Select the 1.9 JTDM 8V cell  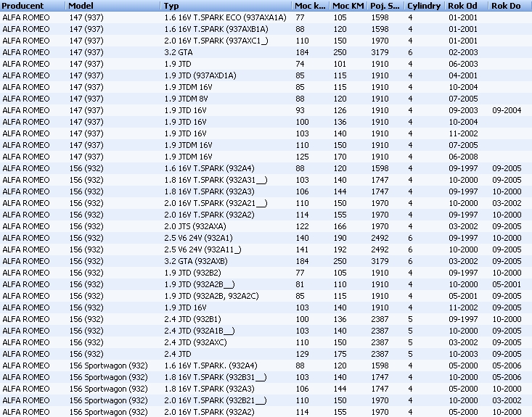click(x=186, y=99)
